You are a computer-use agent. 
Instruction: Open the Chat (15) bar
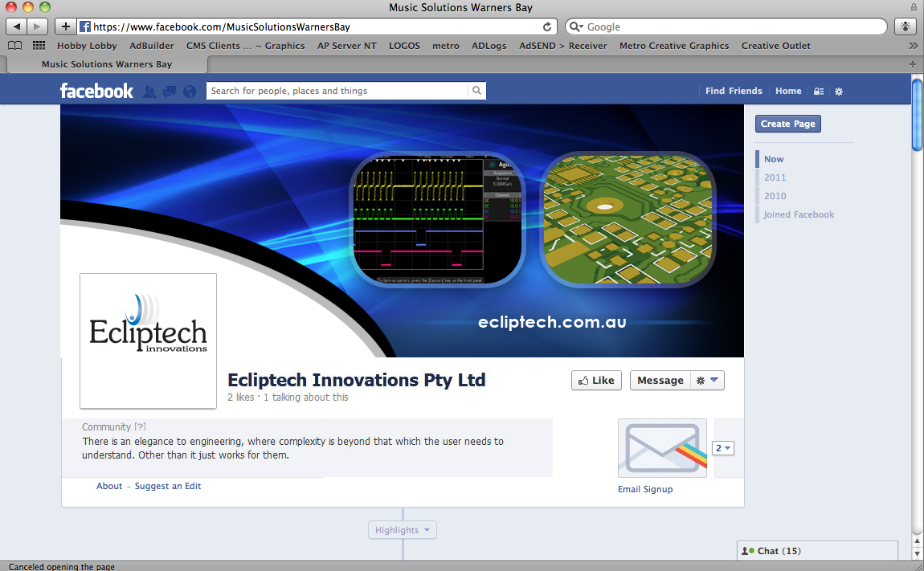pos(817,551)
